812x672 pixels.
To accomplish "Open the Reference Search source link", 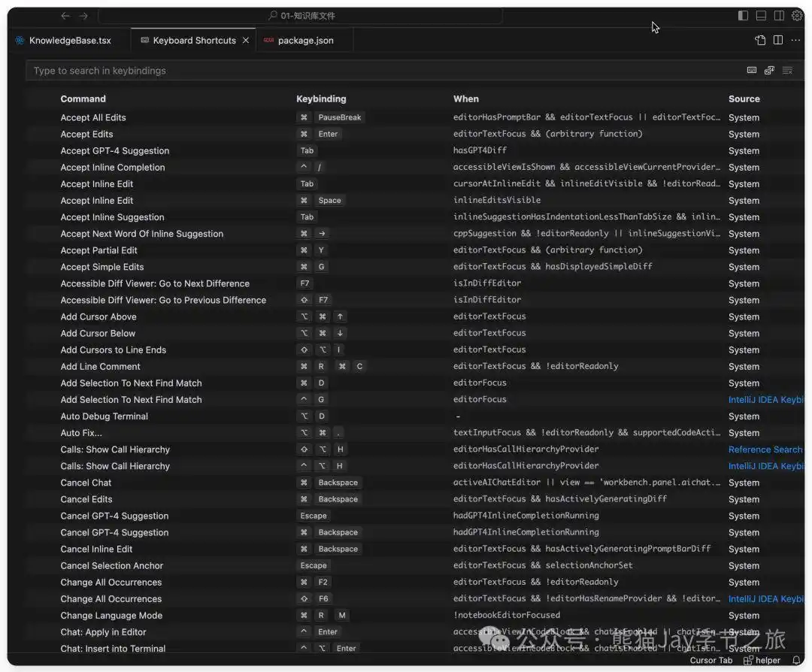I will click(765, 449).
